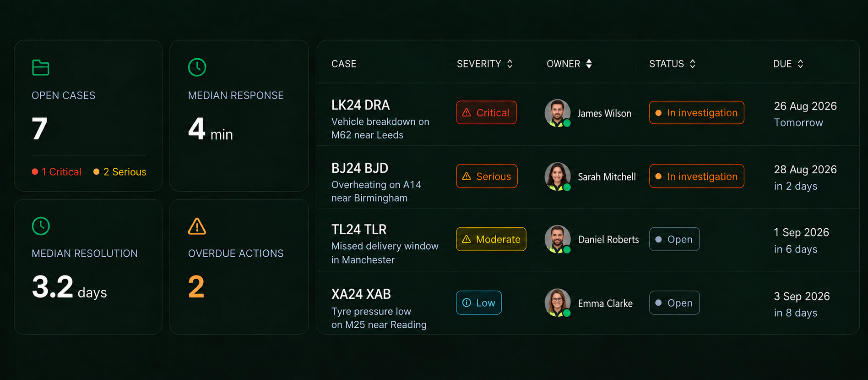Click the Overdue Actions warning triangle icon
This screenshot has height=380, width=868.
pos(197,226)
